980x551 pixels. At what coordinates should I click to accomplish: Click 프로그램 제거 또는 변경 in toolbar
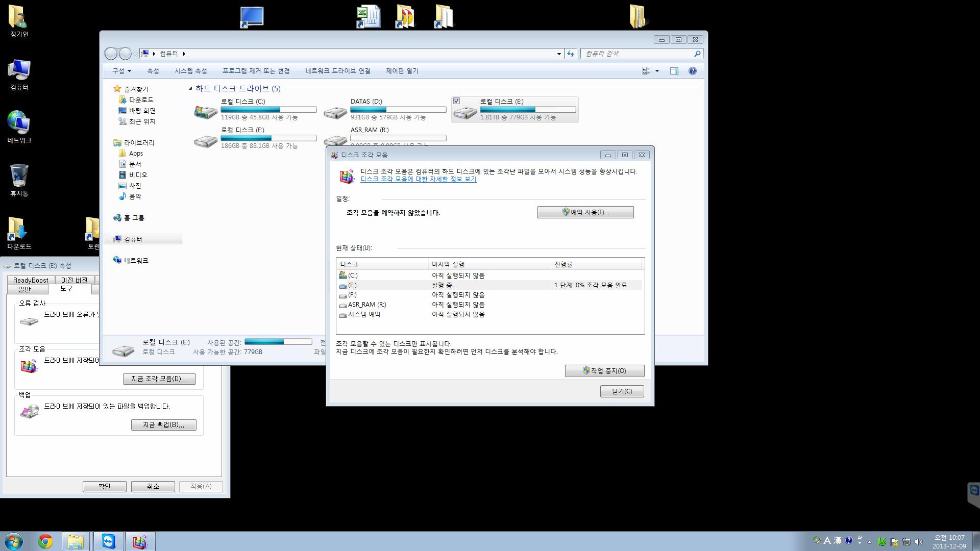pos(256,71)
